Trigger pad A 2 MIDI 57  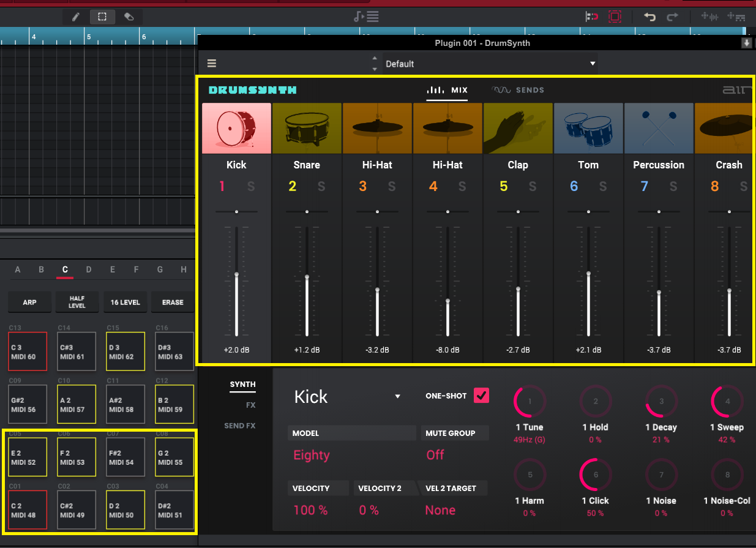point(77,404)
